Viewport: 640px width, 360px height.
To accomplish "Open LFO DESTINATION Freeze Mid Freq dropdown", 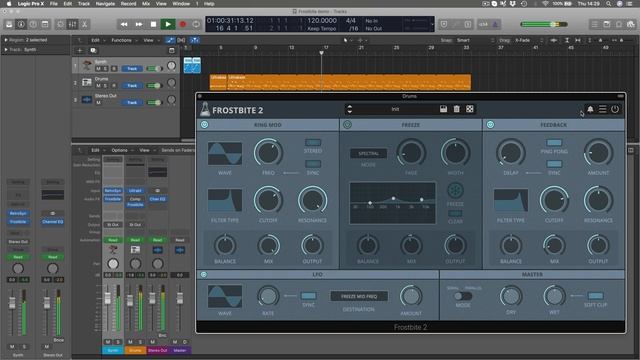I will [359, 296].
